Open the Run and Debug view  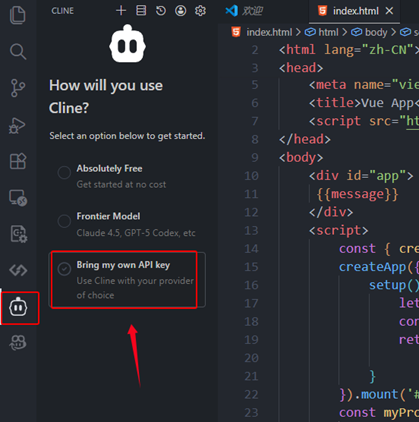[17, 125]
